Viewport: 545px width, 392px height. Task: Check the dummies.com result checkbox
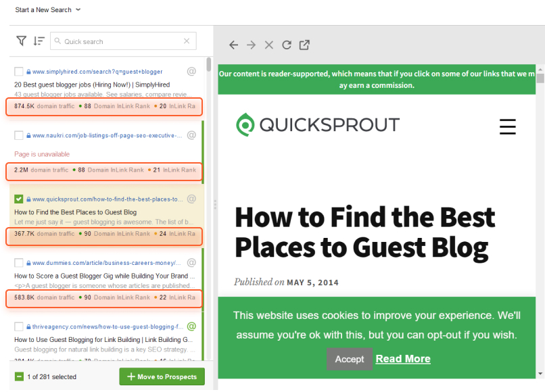(19, 263)
